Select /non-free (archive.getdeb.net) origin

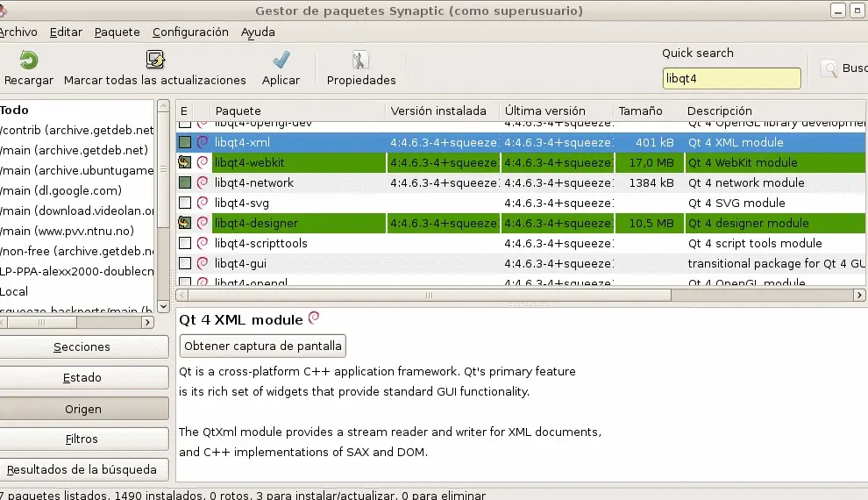[x=77, y=252]
